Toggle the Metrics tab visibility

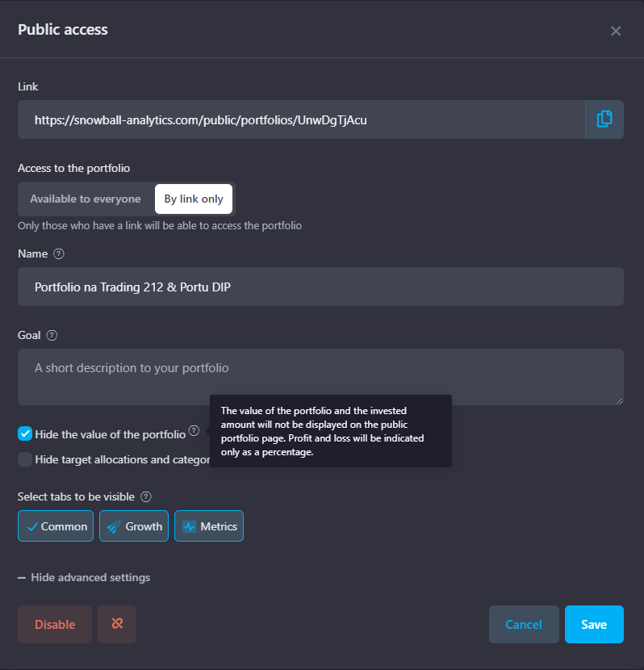tap(209, 526)
